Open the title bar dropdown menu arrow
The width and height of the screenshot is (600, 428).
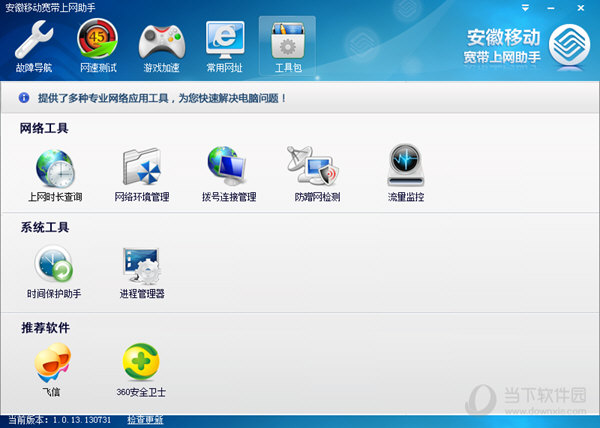pos(525,8)
